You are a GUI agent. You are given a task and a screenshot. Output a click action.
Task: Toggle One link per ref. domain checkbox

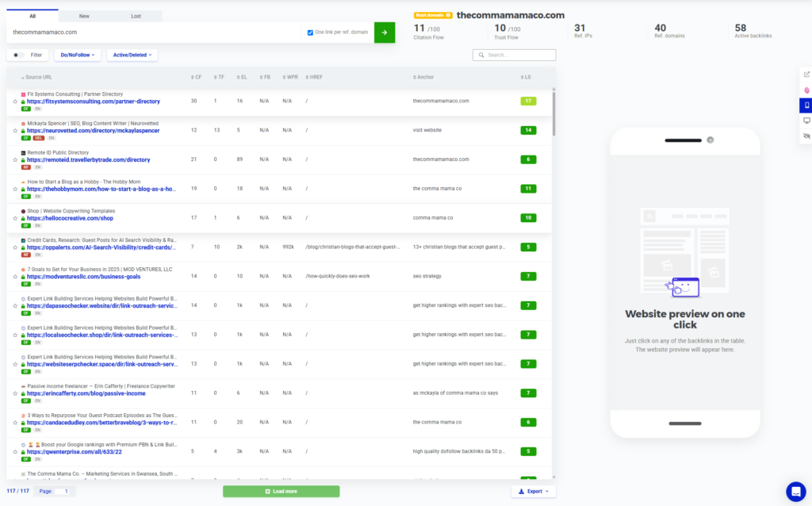(x=310, y=33)
